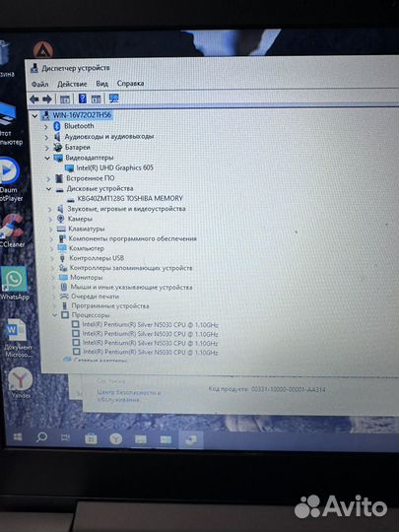Viewport: 399px width, 532px height.
Task: Click the KBG40ZMT128G TOSHIBA MEMORY disk icon
Action: click(x=71, y=199)
